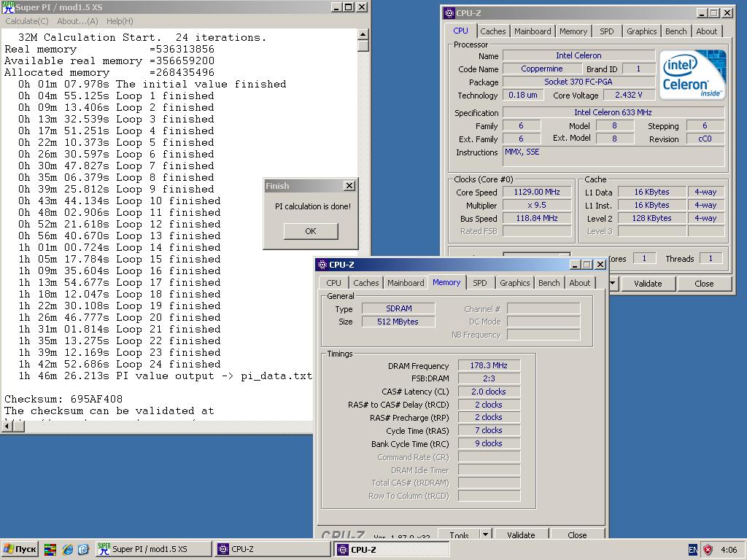Switch to Bench tab in front CPU-Z window
Screen dimensions: 747x560
pos(549,283)
